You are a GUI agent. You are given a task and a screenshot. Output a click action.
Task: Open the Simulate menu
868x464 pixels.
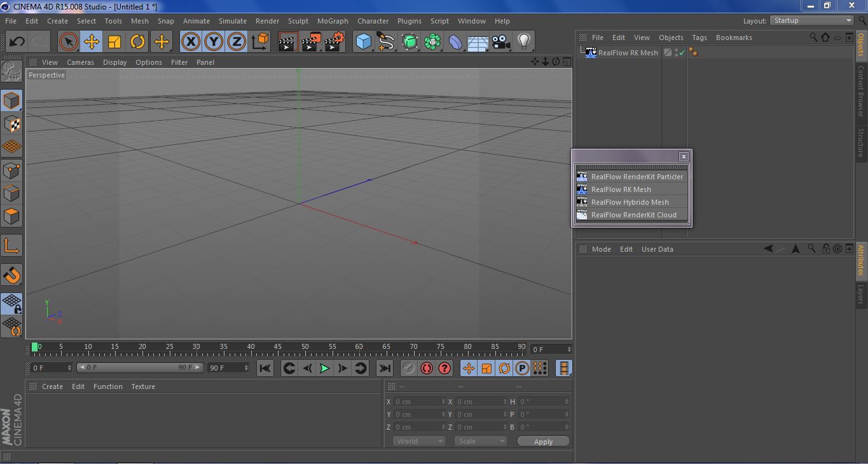pyautogui.click(x=233, y=21)
